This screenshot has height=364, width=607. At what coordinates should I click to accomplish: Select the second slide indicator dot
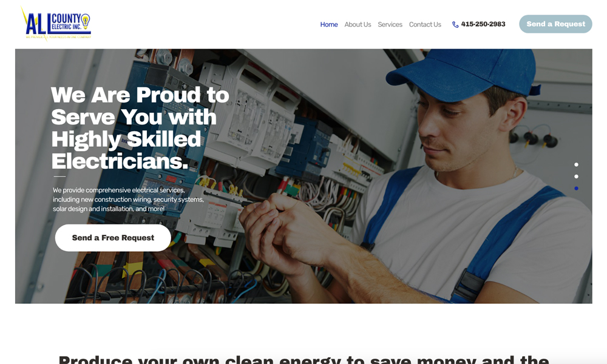576,177
